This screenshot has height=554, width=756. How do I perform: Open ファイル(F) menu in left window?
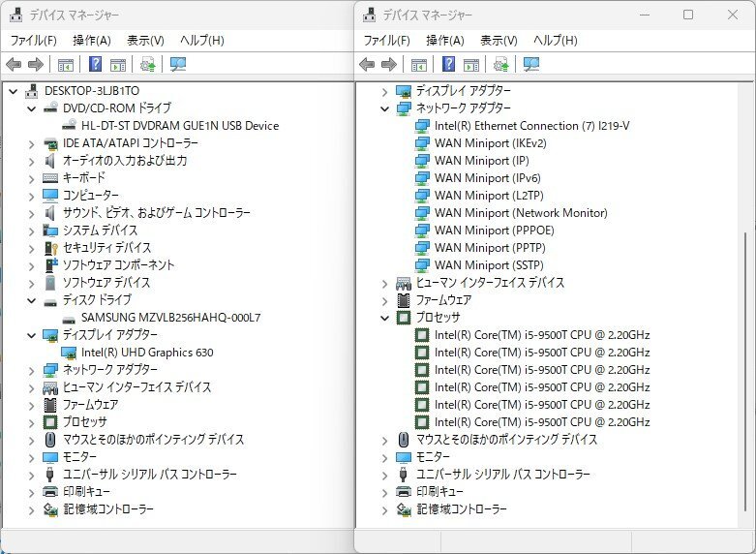coord(33,40)
